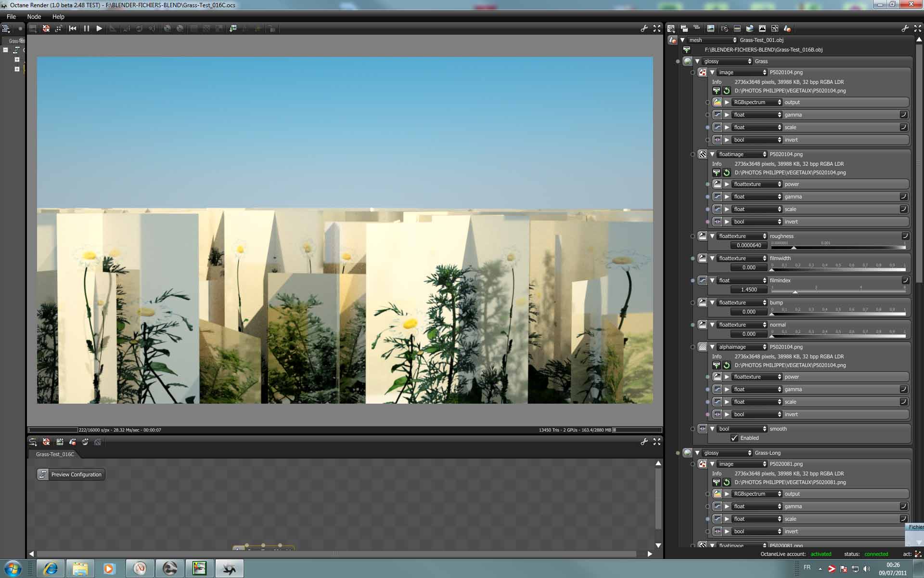Select the Grass-Test_016C graph tab
The width and height of the screenshot is (924, 578).
click(x=55, y=454)
